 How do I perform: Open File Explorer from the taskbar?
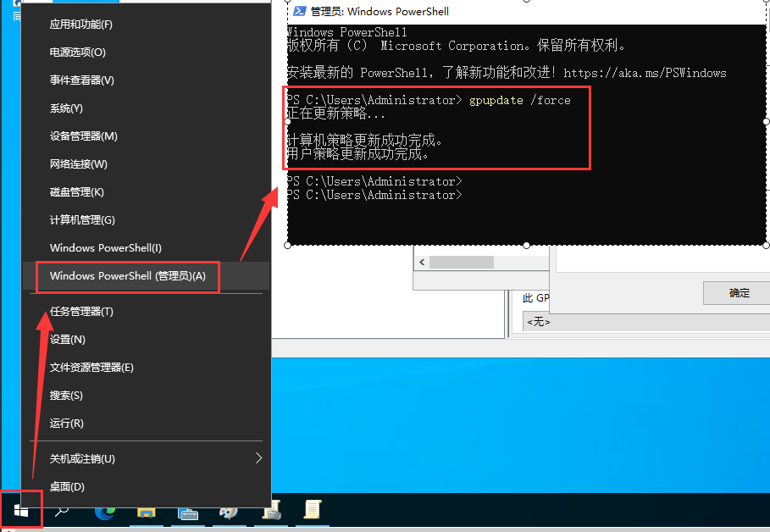click(147, 511)
